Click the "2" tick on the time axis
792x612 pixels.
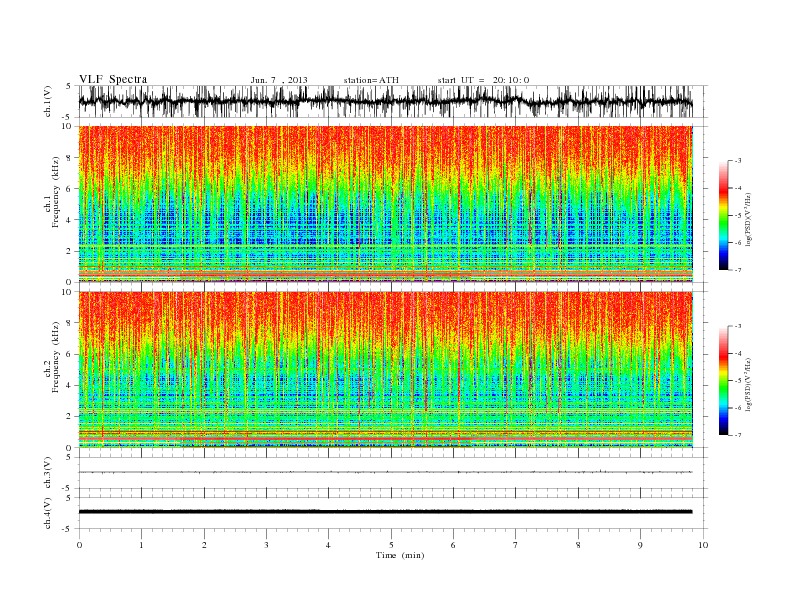pyautogui.click(x=204, y=545)
